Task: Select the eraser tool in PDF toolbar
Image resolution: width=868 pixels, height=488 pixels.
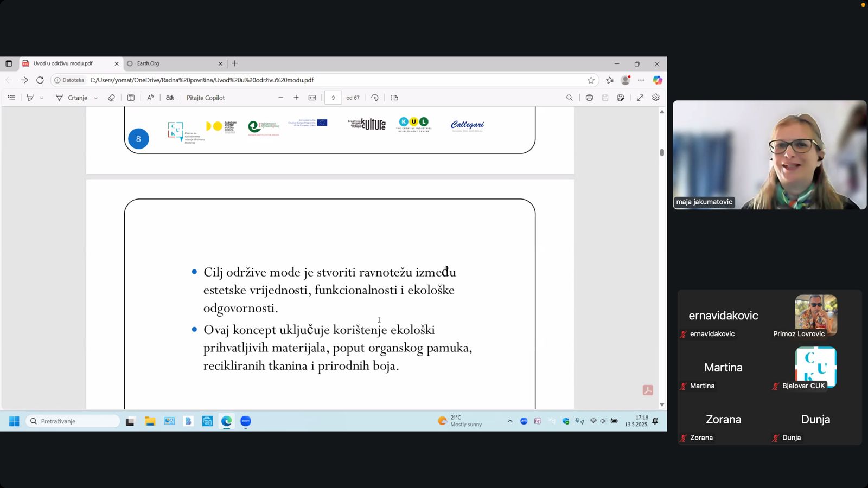Action: tap(111, 98)
